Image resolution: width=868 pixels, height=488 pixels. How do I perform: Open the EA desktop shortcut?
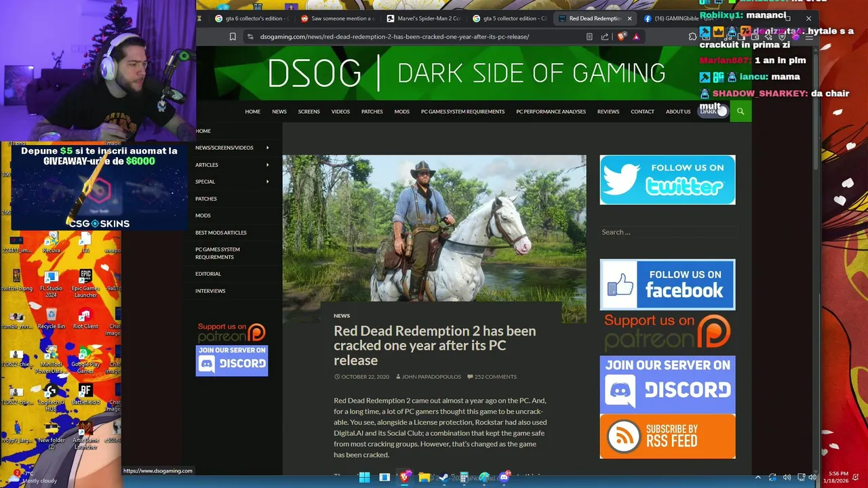click(85, 243)
